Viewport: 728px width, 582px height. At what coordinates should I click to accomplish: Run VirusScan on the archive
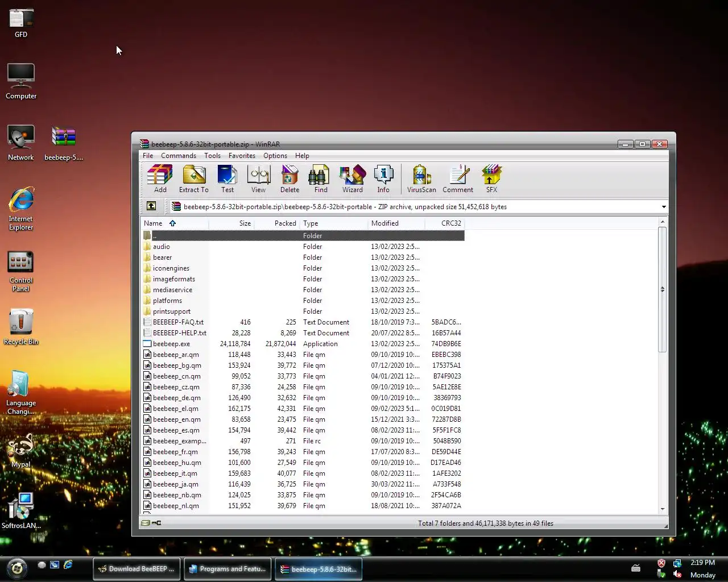(x=421, y=179)
